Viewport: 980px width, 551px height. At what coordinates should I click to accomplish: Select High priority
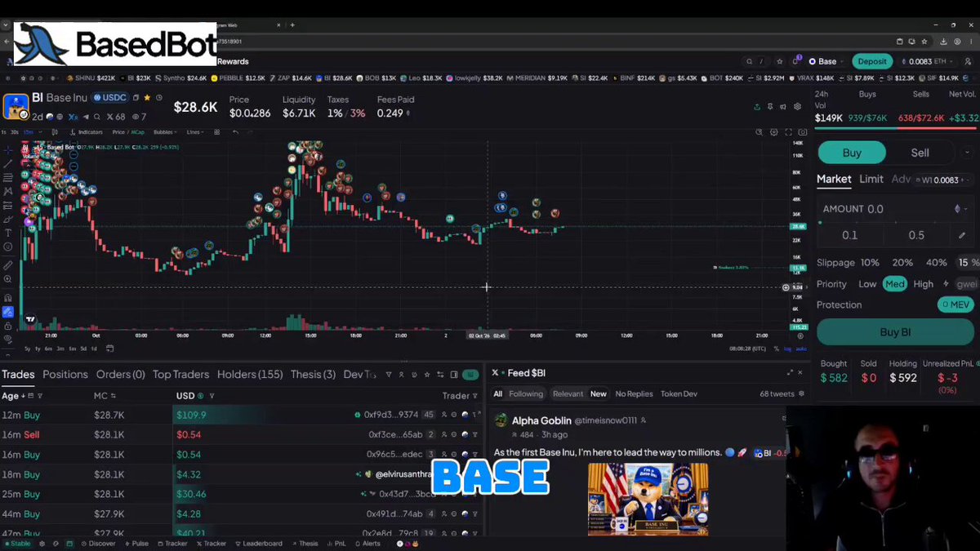pyautogui.click(x=923, y=284)
